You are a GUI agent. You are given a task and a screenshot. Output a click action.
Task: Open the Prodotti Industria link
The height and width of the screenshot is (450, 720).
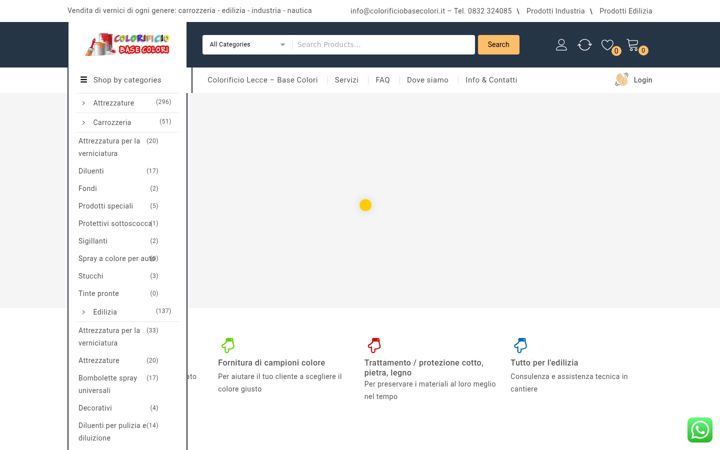tap(556, 11)
